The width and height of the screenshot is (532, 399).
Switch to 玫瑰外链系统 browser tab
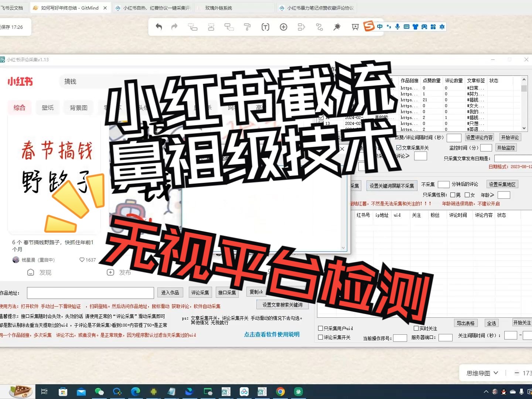pyautogui.click(x=234, y=8)
